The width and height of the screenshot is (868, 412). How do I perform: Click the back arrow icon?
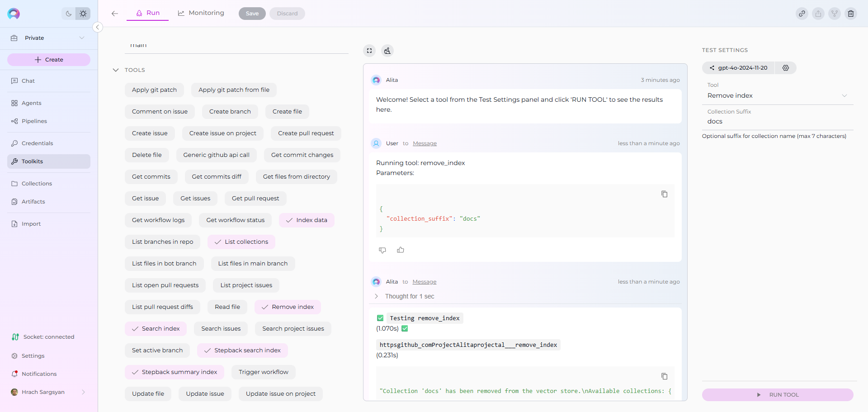tap(115, 14)
